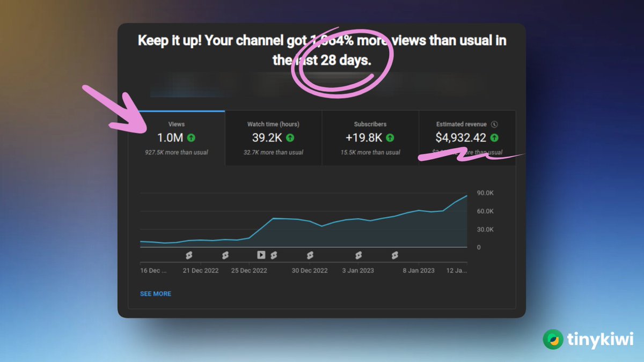This screenshot has height=362, width=644.
Task: Select the Shorts icon above 25 Dec 2022
Action: pos(225,255)
